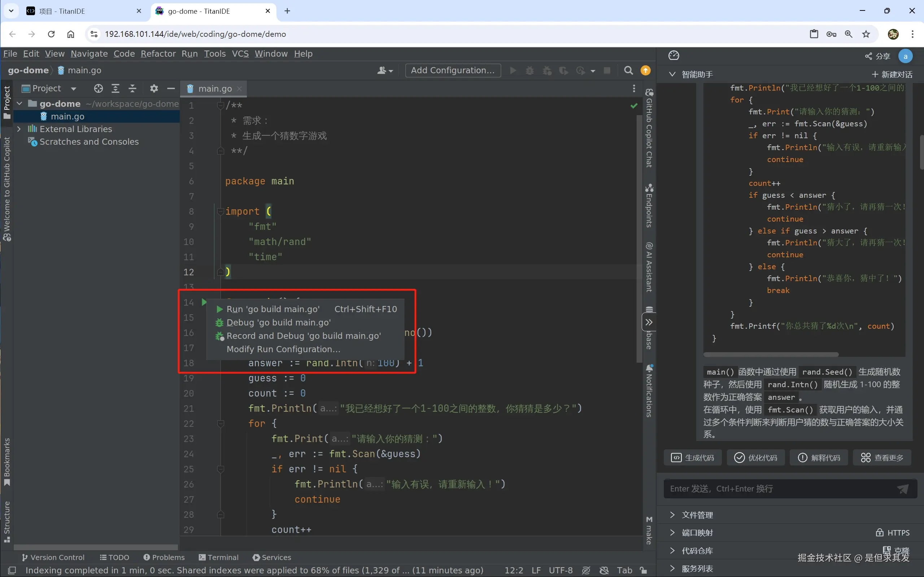Click the Add Configuration button
Image resolution: width=924 pixels, height=577 pixels.
tap(453, 71)
